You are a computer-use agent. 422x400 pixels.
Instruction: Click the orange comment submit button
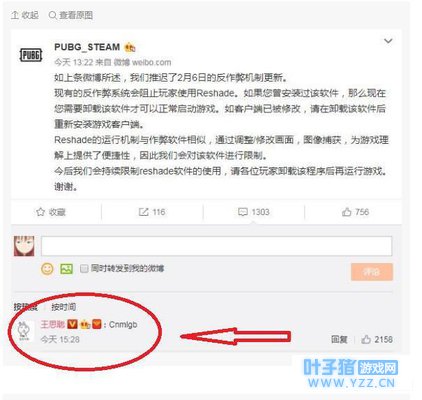pos(372,272)
